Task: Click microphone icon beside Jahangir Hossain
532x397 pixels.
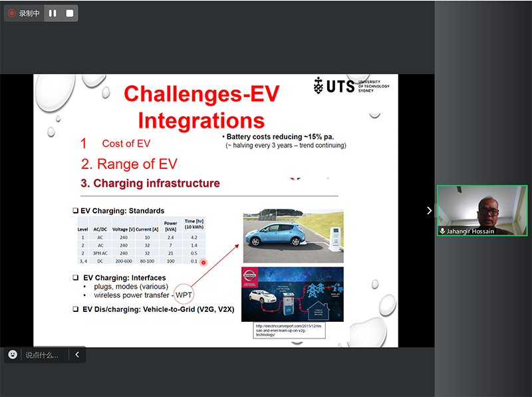Action: [x=443, y=231]
